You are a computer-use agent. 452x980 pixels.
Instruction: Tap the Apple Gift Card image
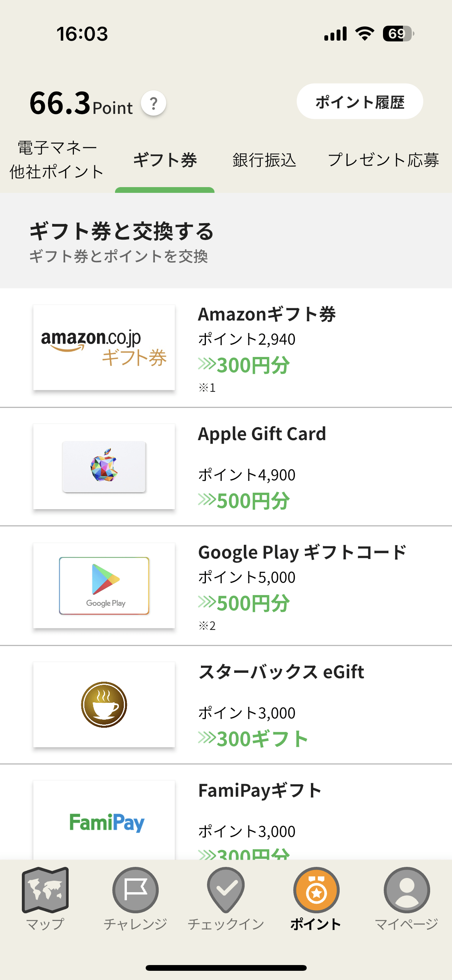[x=104, y=467]
